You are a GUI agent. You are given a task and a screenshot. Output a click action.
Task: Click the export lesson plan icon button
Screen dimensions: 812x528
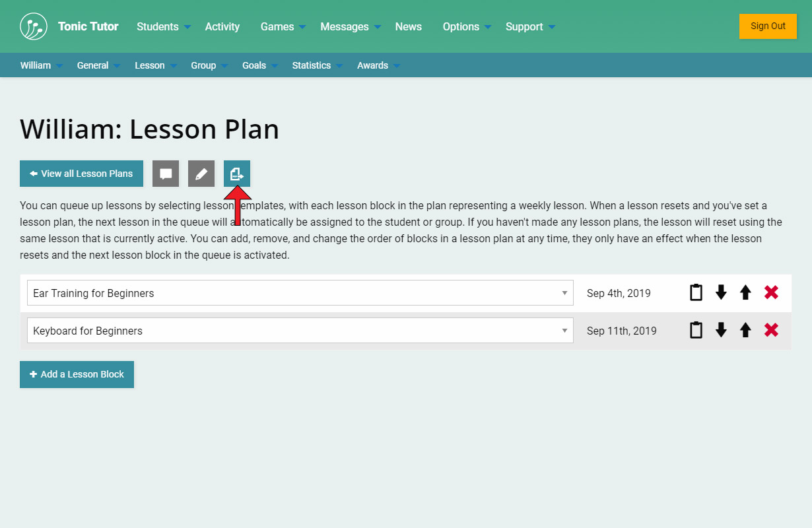tap(237, 174)
